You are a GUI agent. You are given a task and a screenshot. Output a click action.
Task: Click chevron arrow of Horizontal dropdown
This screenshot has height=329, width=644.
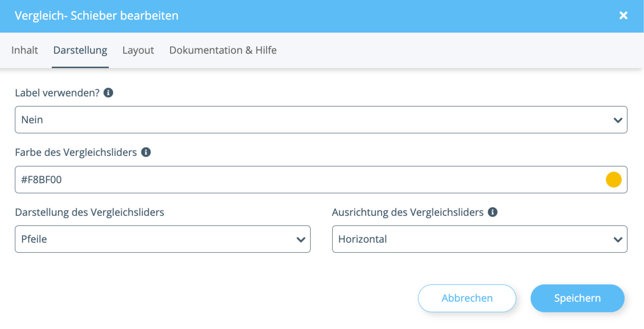tap(618, 240)
